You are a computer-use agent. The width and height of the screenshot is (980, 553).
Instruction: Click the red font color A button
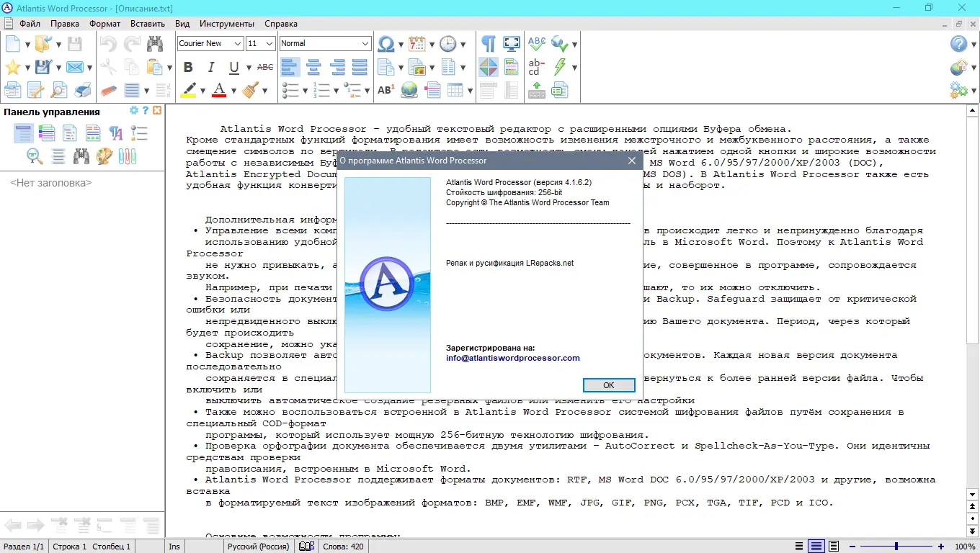[x=219, y=90]
